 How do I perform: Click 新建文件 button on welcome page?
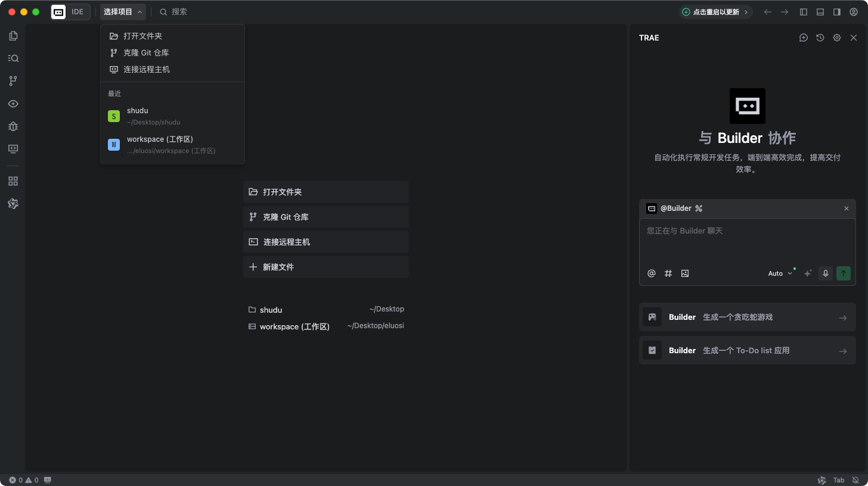[326, 267]
